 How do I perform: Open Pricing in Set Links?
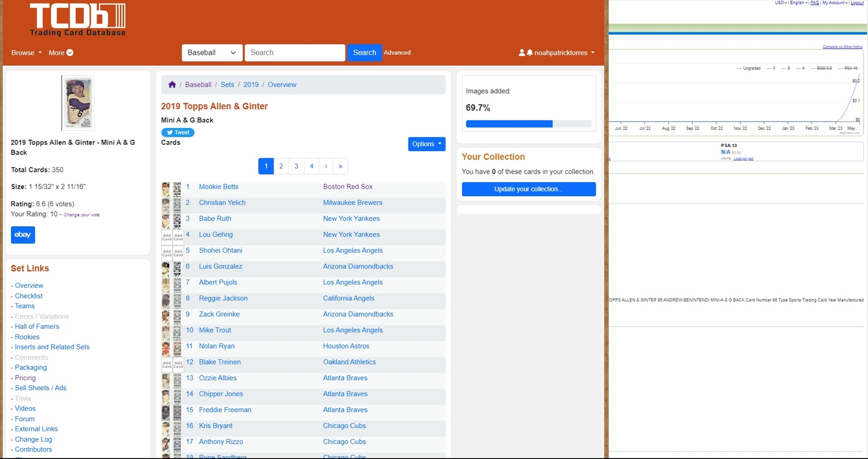pos(25,378)
